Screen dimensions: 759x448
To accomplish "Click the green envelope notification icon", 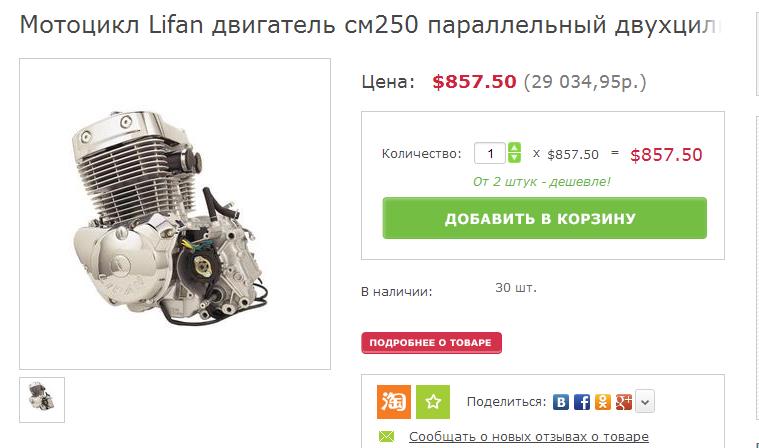I will [x=386, y=436].
